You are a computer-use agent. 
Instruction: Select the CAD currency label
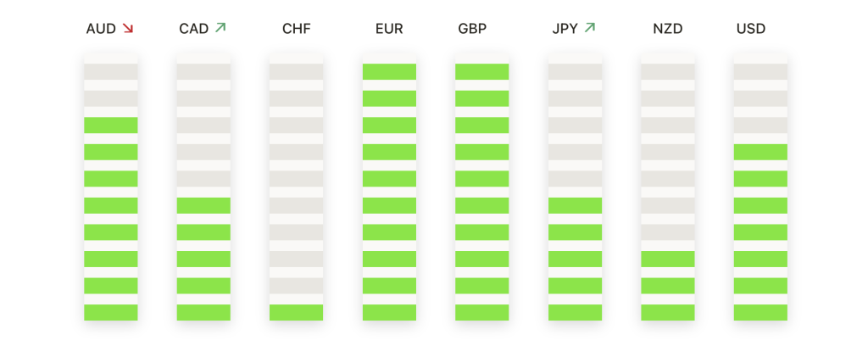pos(194,29)
